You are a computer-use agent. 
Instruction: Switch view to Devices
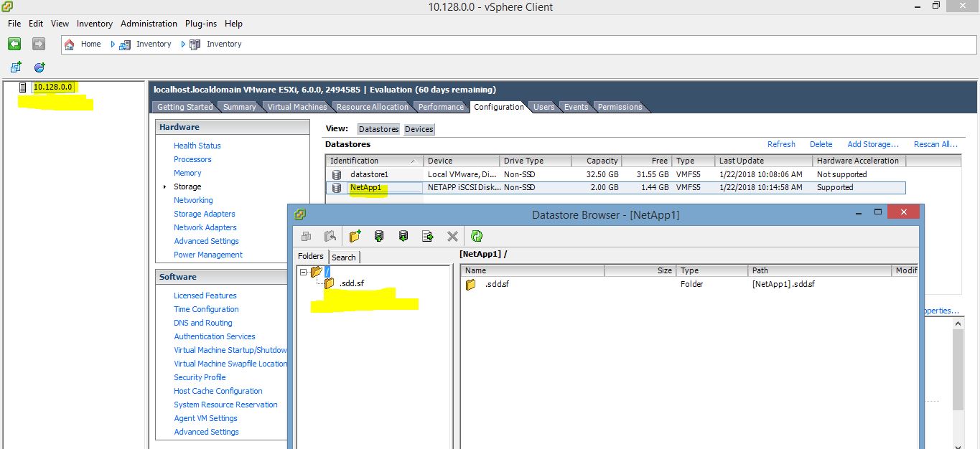coord(419,129)
